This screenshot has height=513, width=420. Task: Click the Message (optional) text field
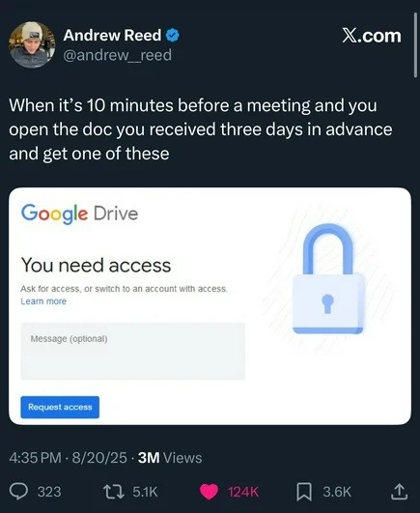tap(132, 351)
